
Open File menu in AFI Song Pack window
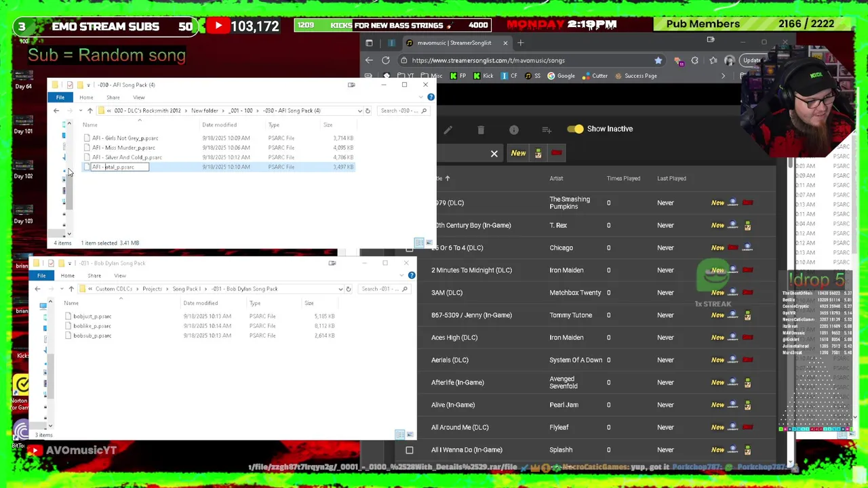pyautogui.click(x=60, y=98)
